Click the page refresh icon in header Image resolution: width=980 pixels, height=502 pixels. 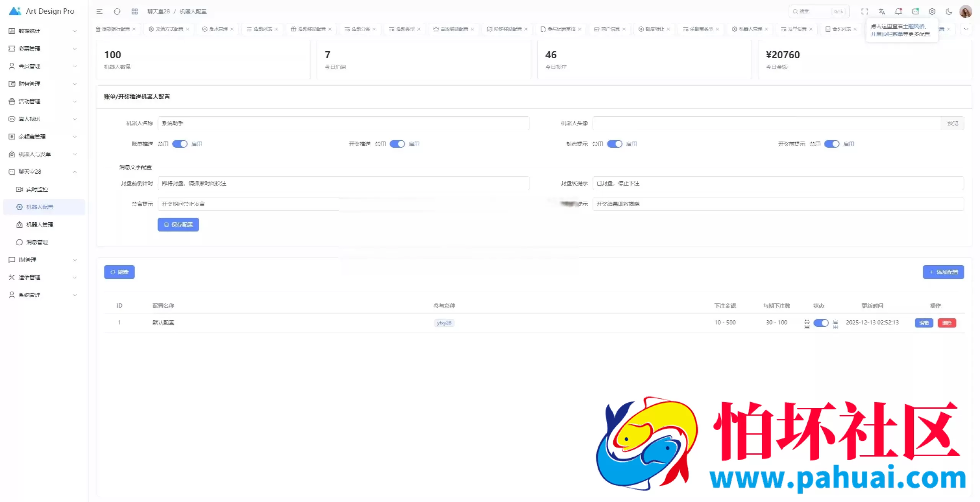(117, 11)
